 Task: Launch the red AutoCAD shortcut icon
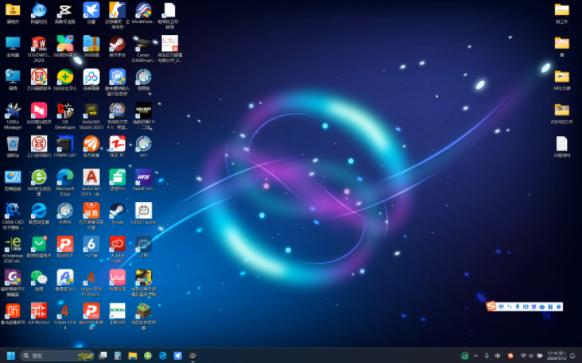pyautogui.click(x=91, y=177)
